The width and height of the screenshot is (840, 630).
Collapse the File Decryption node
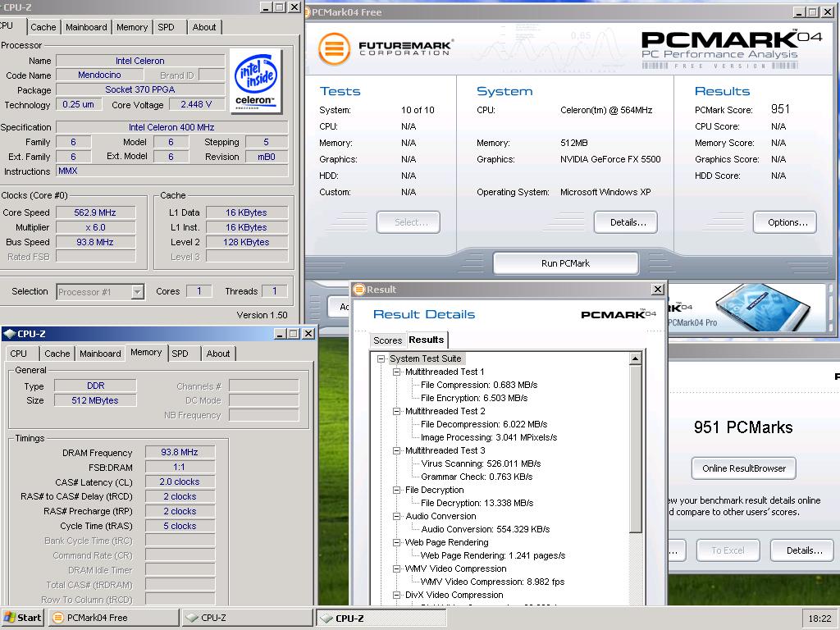(x=396, y=491)
